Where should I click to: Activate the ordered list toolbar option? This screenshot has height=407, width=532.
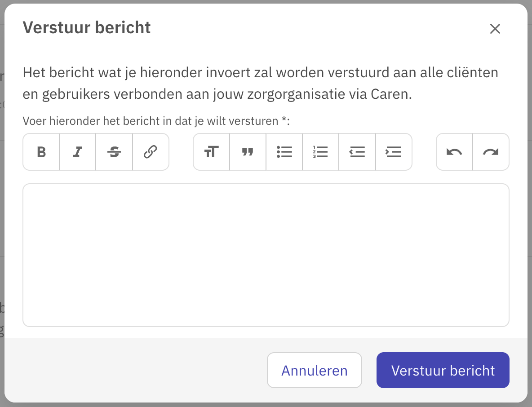[x=320, y=152]
